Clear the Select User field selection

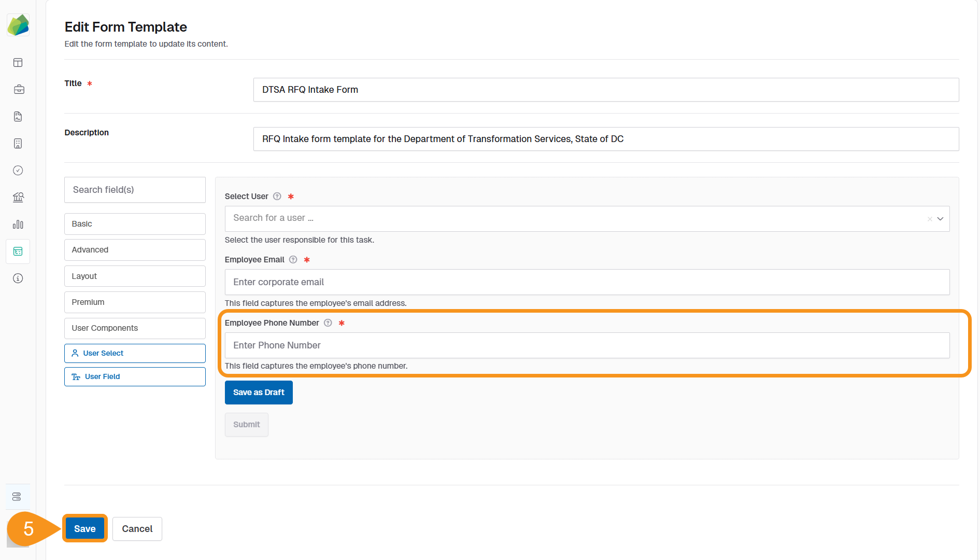[x=930, y=219]
